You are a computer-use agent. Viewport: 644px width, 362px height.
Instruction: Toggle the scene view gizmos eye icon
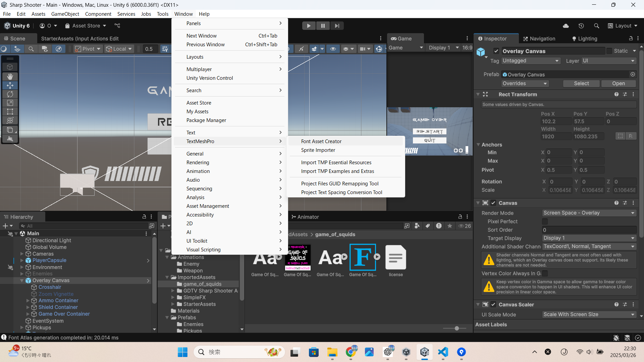tap(333, 49)
